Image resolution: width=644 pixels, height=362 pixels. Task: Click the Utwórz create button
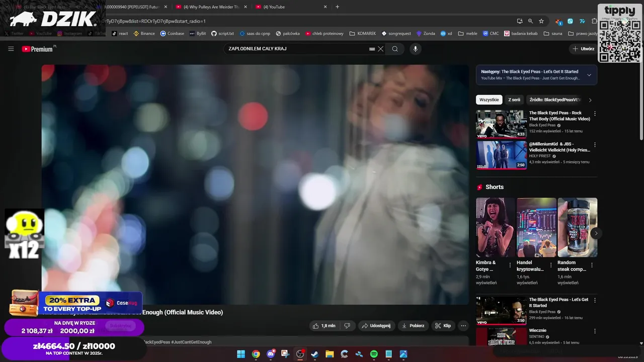pyautogui.click(x=583, y=49)
